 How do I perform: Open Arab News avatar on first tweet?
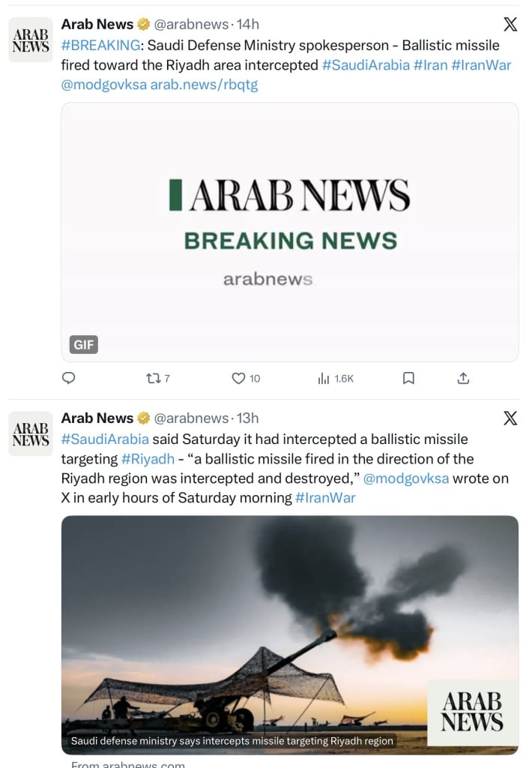coord(31,40)
